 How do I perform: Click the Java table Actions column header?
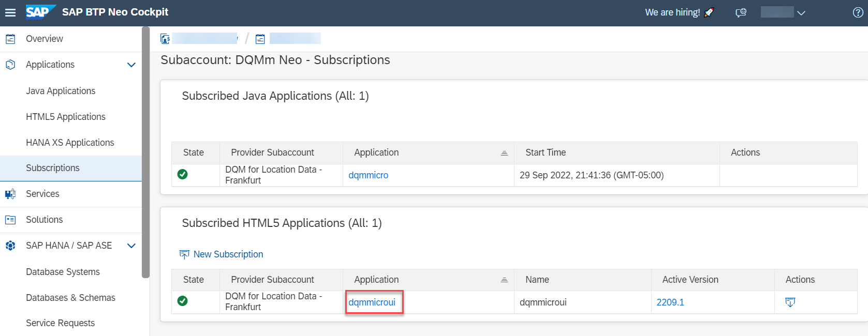tap(745, 152)
